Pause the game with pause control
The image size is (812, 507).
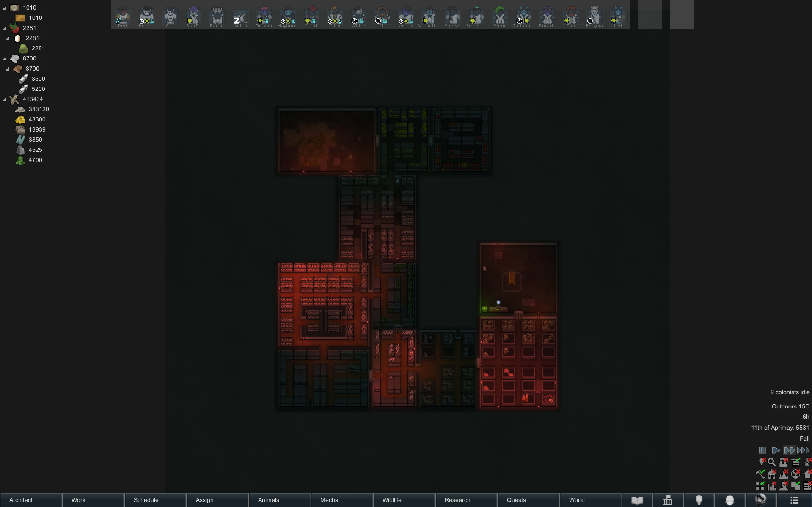762,450
